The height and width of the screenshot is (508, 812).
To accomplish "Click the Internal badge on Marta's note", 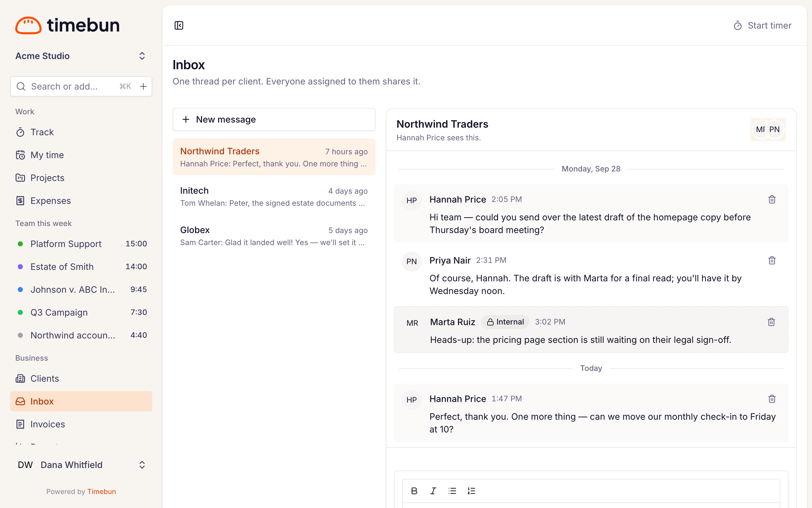I will point(505,322).
